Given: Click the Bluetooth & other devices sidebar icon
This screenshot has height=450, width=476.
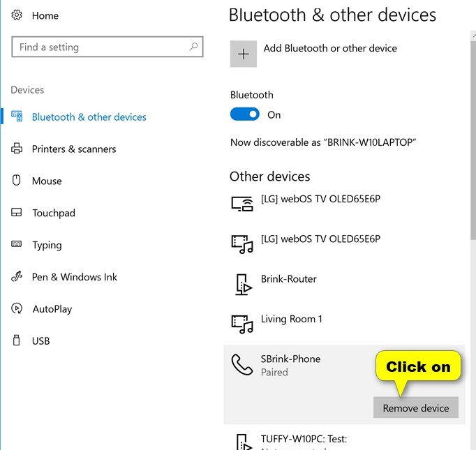Looking at the screenshot, I should (17, 117).
